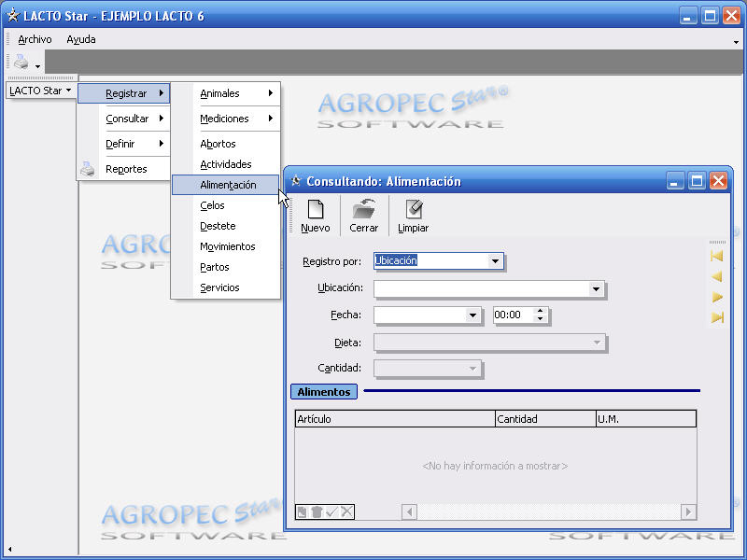Image resolution: width=747 pixels, height=560 pixels.
Task: Close the Consultando: Alimentación window
Action: click(x=718, y=181)
